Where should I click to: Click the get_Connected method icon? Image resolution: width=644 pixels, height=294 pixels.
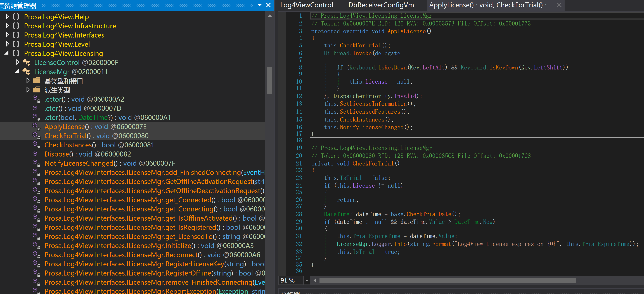36,200
